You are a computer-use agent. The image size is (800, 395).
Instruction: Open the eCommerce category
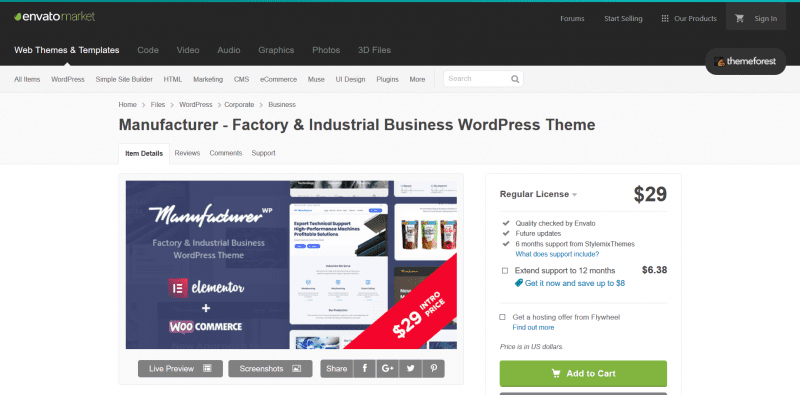point(278,80)
